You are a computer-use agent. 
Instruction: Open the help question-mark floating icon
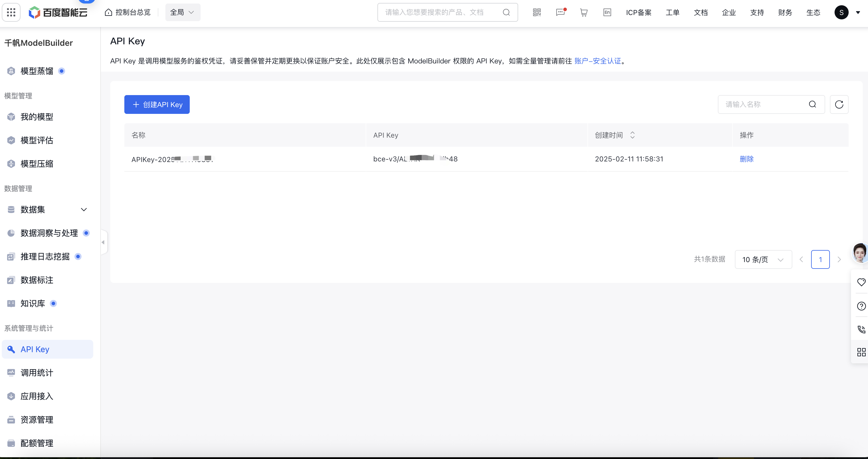coord(861,306)
